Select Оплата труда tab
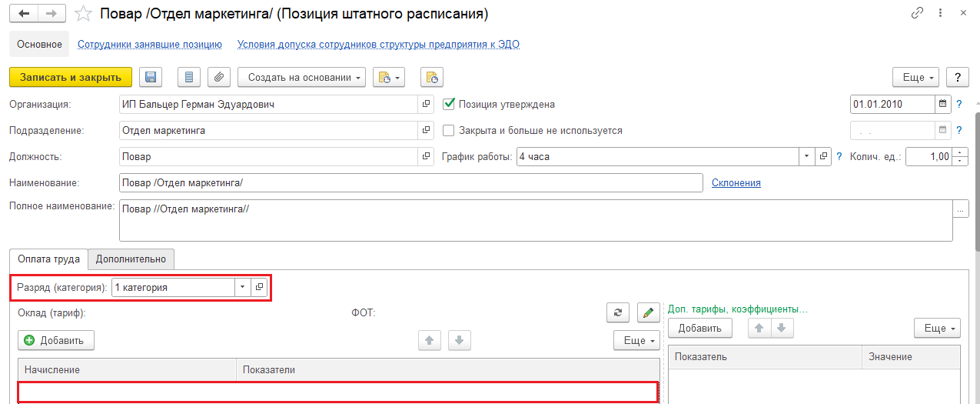This screenshot has height=404, width=980. tap(48, 259)
